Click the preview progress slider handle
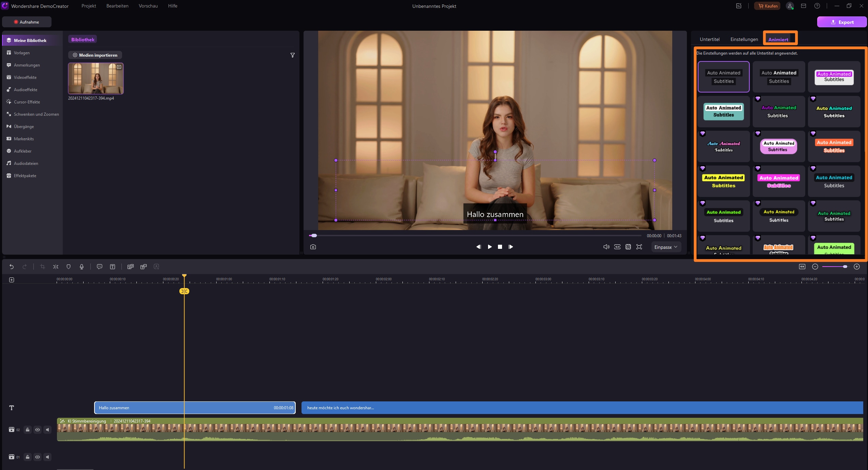Screen dimensions: 868x470 (x=314, y=236)
